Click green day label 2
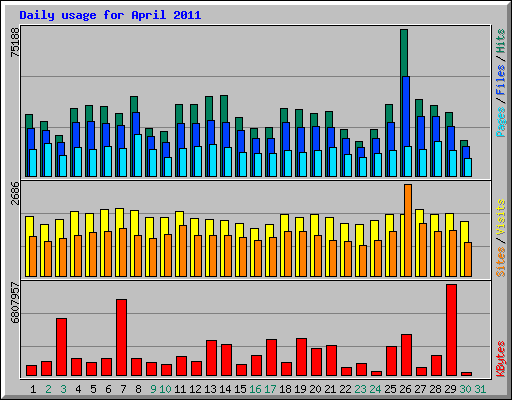The image size is (512, 400). tap(48, 389)
